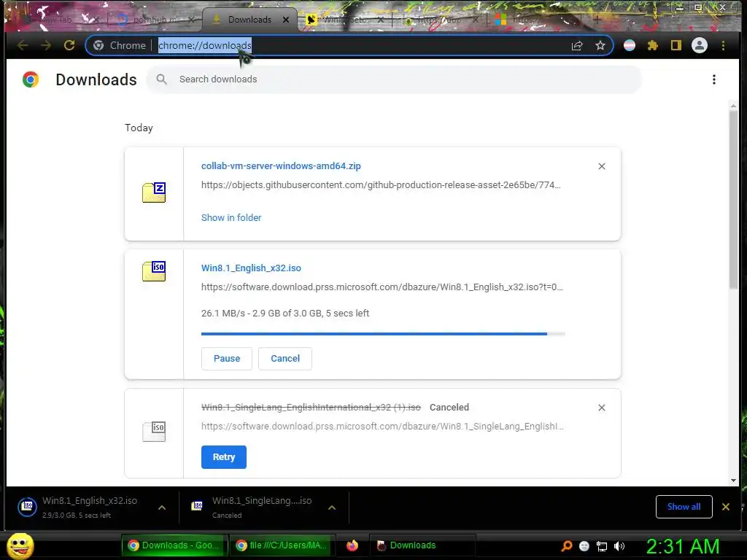This screenshot has width=747, height=560.
Task: Click the Win8.1_English_x32 download progress bar
Action: point(383,334)
